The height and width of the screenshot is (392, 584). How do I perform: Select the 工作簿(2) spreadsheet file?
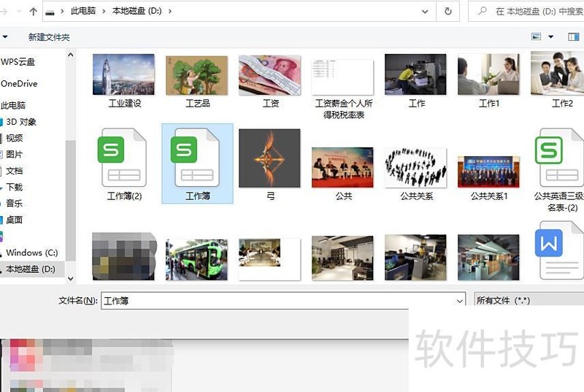click(x=123, y=163)
